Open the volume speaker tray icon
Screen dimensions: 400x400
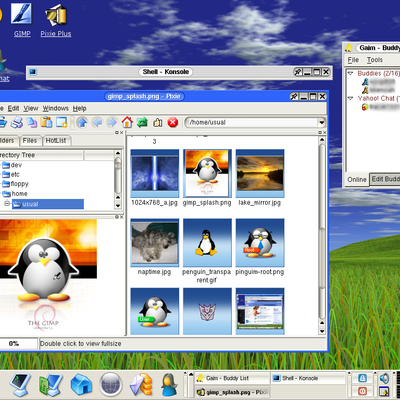(384, 378)
